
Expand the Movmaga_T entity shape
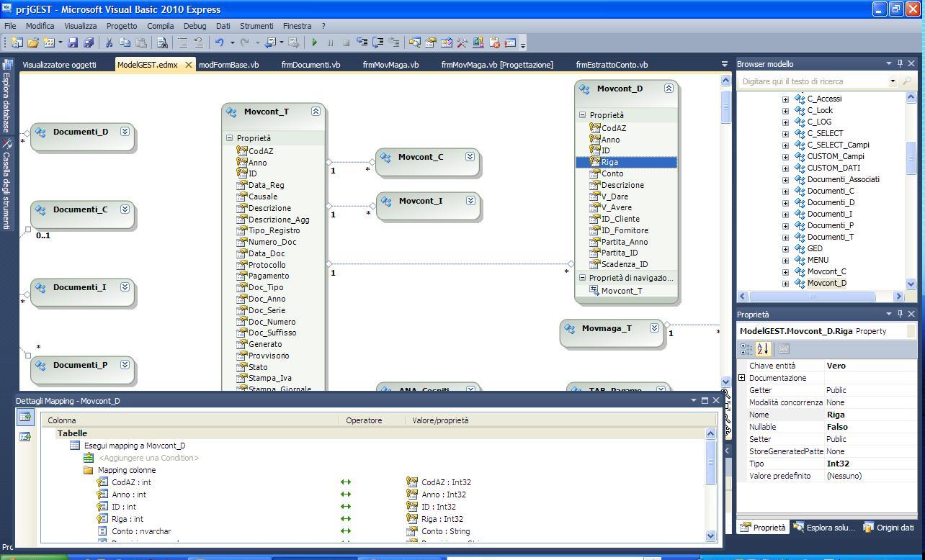[x=654, y=328]
